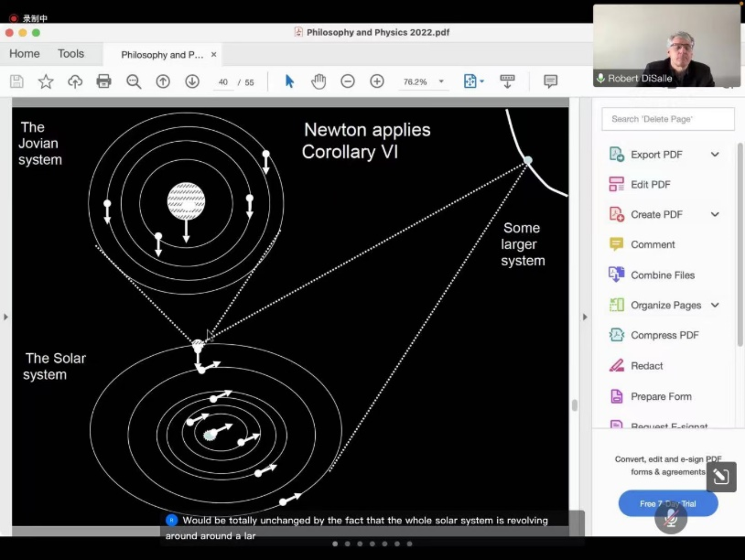Expand the Export PDF options

tap(715, 154)
